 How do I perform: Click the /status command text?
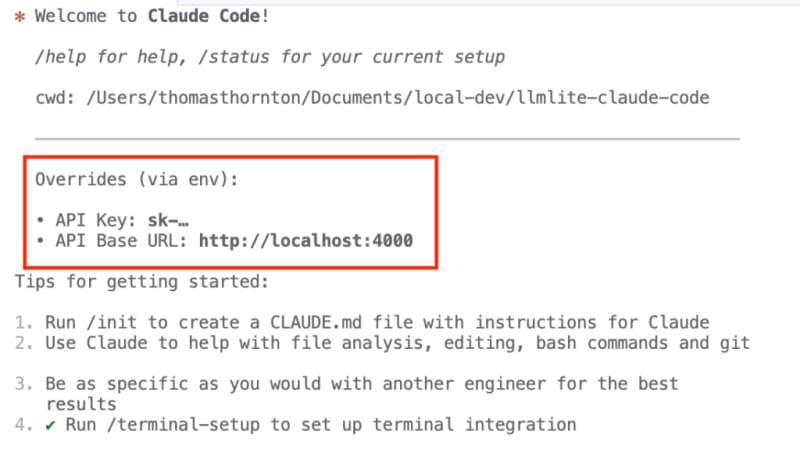tap(234, 57)
